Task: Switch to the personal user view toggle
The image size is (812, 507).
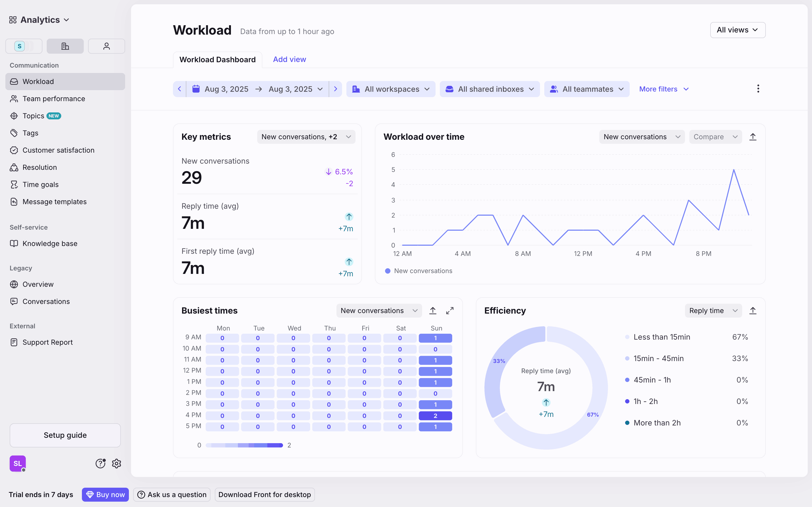Action: (106, 46)
